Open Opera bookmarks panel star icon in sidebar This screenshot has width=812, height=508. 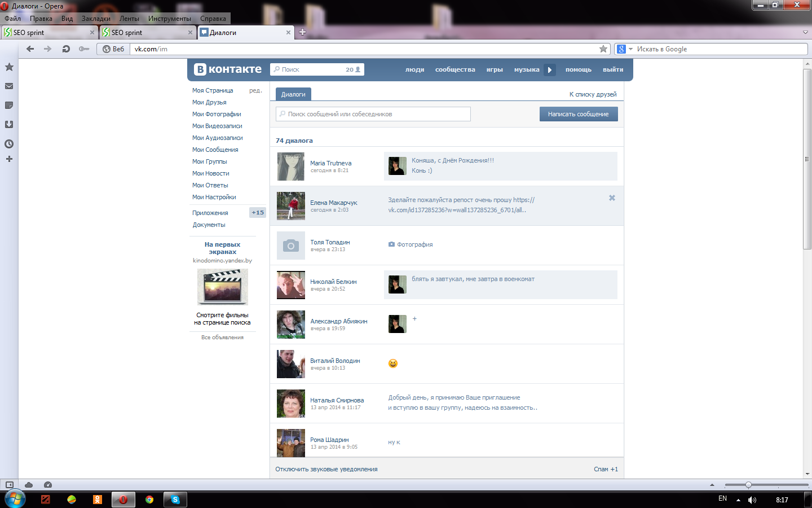(x=9, y=67)
